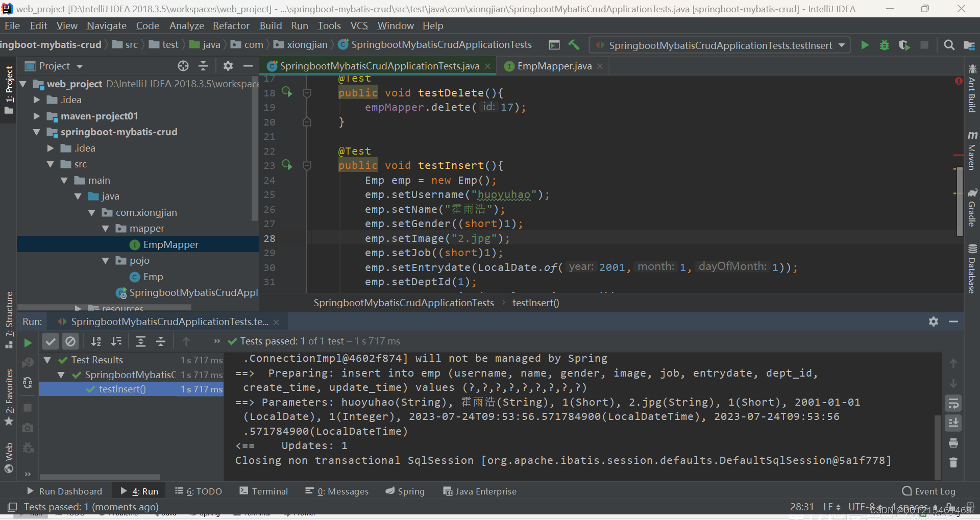Click the locate/scroll-from-source target icon in the Project panel

point(183,66)
